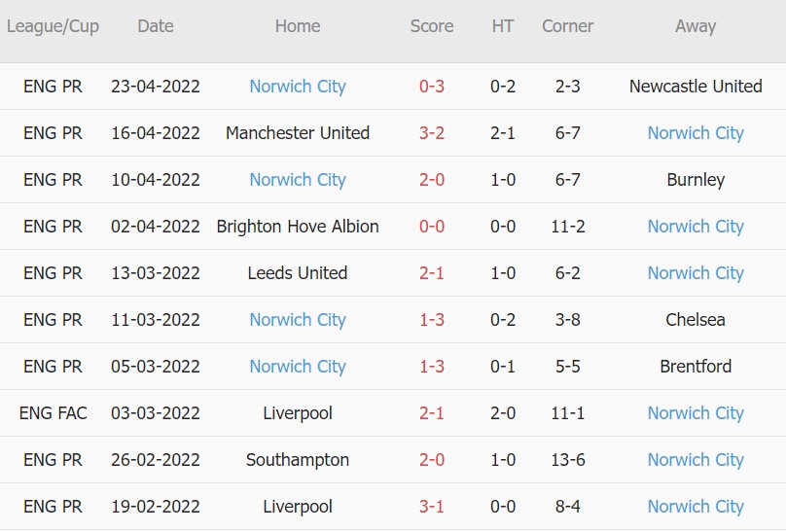
Task: Open the Manchester United team link
Action: click(x=298, y=133)
